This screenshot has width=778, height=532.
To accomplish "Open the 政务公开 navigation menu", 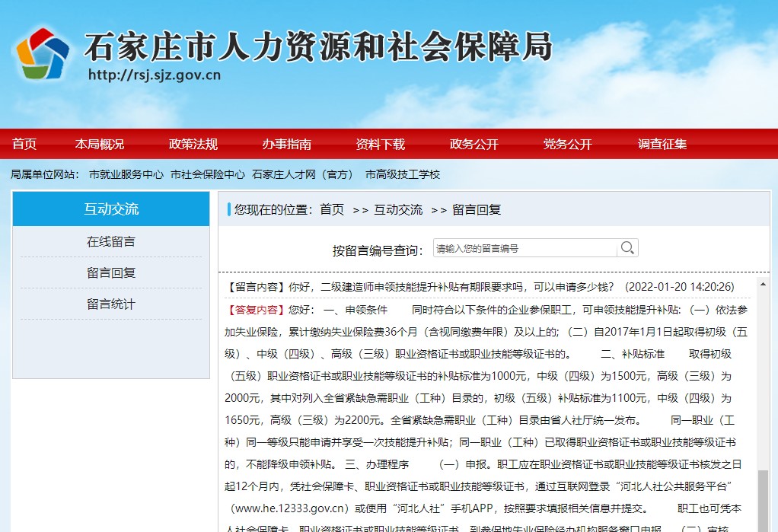I will click(x=473, y=144).
